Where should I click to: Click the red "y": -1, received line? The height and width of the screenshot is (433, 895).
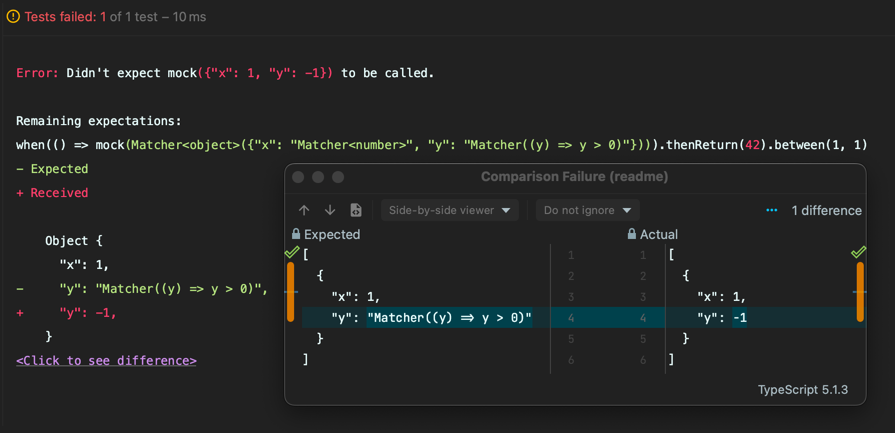tap(66, 313)
